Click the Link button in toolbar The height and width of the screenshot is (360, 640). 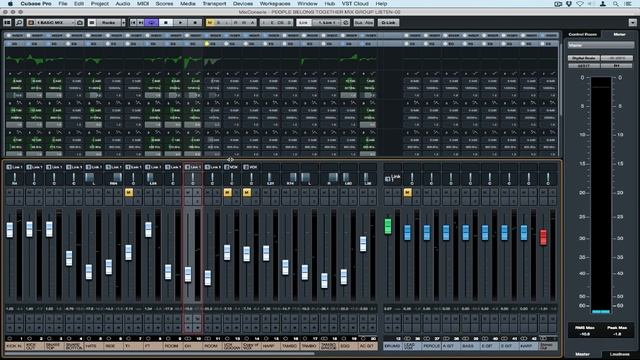click(x=303, y=22)
